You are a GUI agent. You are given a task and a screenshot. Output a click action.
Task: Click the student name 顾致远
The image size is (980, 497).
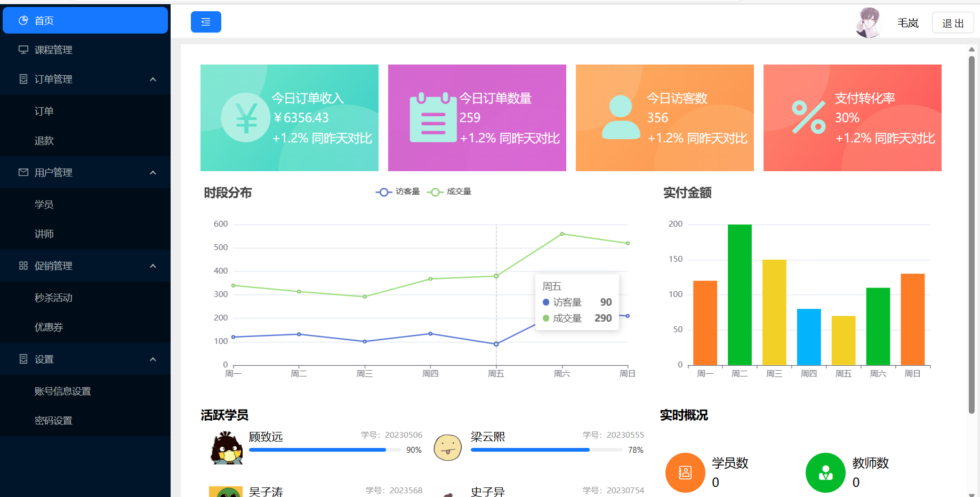pyautogui.click(x=266, y=437)
